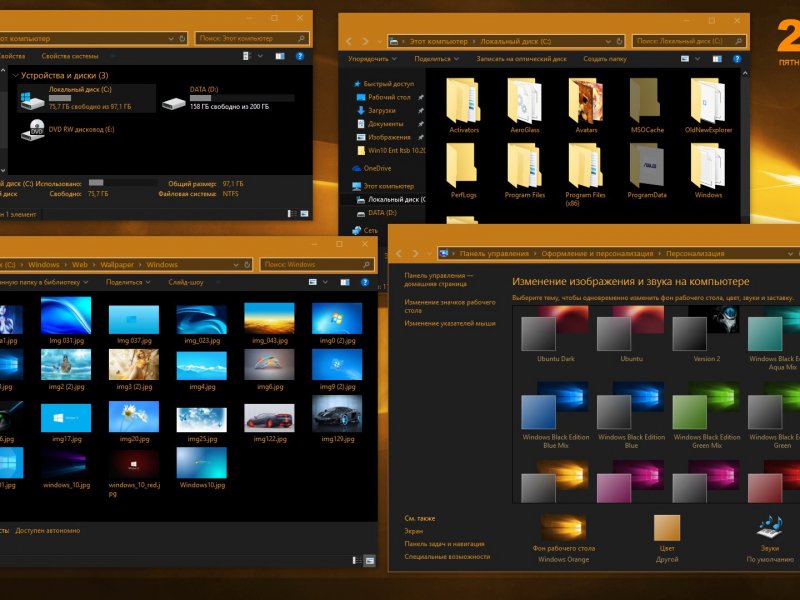Open the Avatars folder
The width and height of the screenshot is (800, 600).
click(586, 106)
